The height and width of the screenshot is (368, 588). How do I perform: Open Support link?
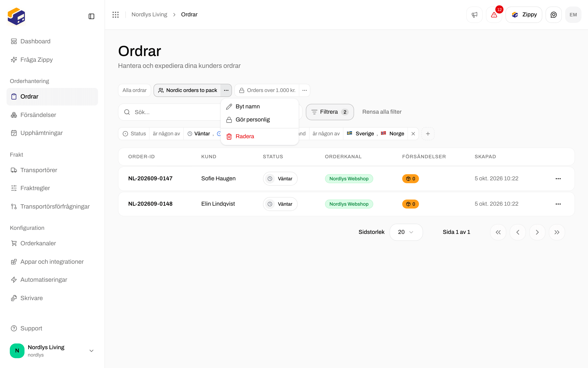pos(52,328)
